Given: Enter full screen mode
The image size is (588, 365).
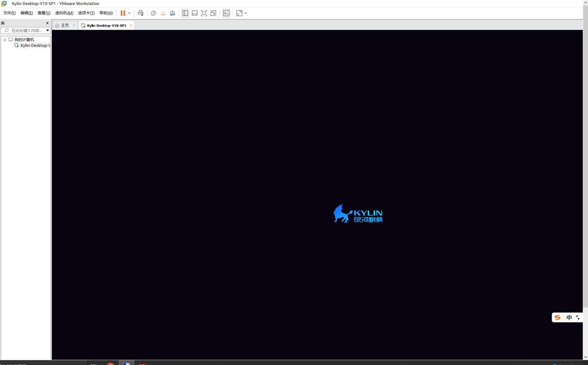Looking at the screenshot, I should coord(204,13).
